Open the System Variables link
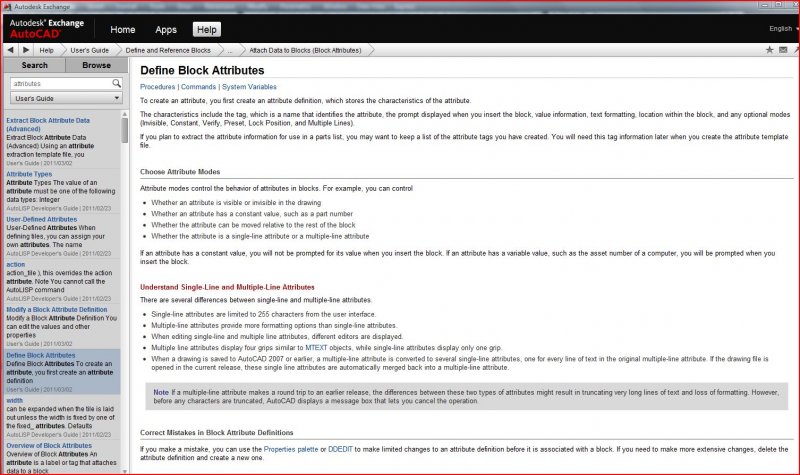This screenshot has width=800, height=475. tap(249, 87)
